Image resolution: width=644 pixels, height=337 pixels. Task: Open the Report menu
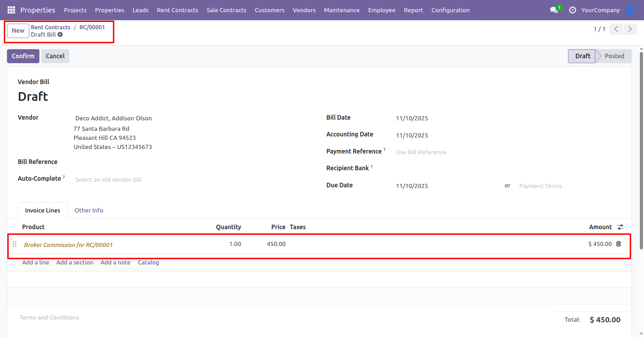click(413, 10)
